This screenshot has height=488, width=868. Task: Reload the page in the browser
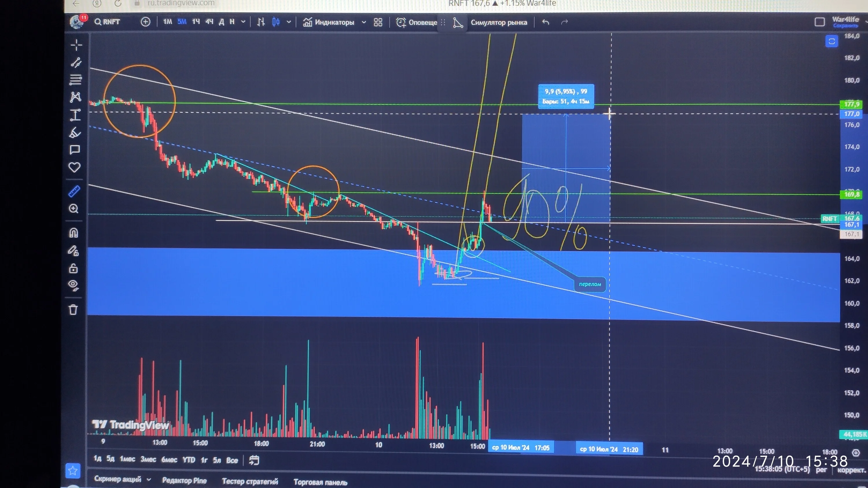point(117,3)
